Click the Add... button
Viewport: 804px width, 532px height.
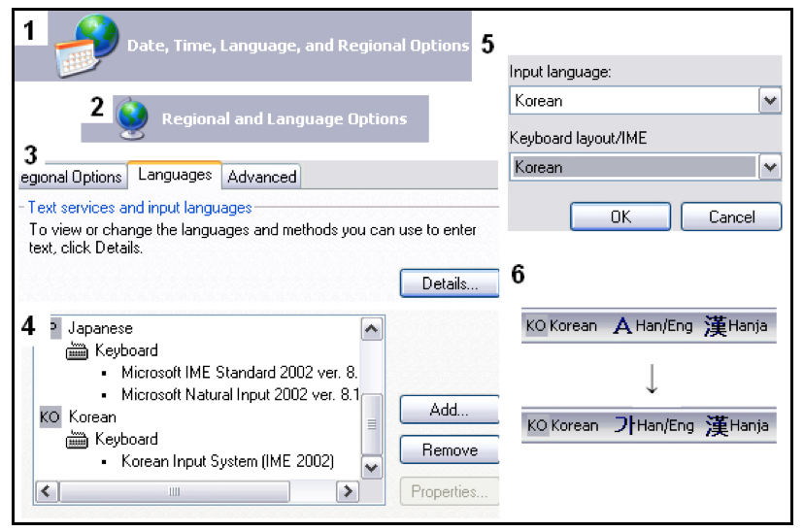click(x=450, y=410)
